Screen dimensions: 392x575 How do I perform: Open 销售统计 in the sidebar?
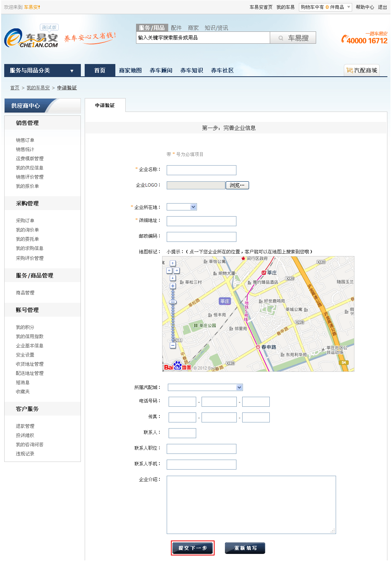click(x=25, y=149)
